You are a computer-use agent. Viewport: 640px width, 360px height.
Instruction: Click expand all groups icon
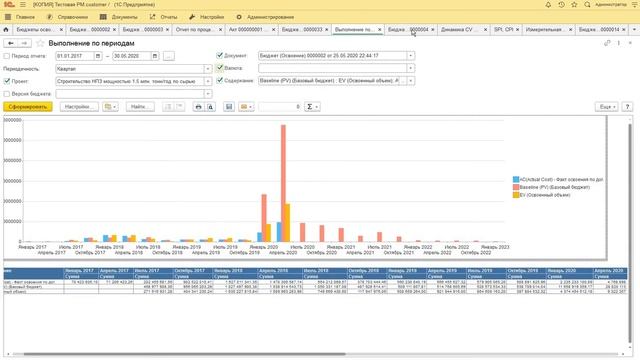point(167,107)
